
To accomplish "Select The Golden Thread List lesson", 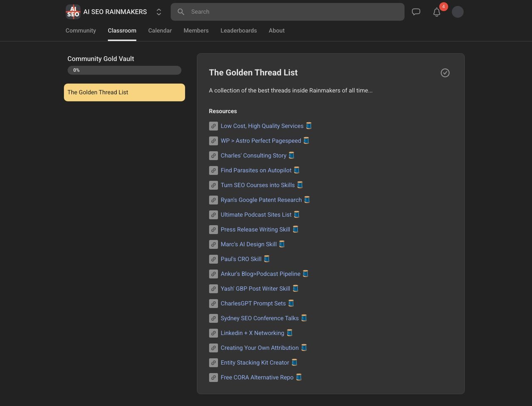I will point(124,92).
